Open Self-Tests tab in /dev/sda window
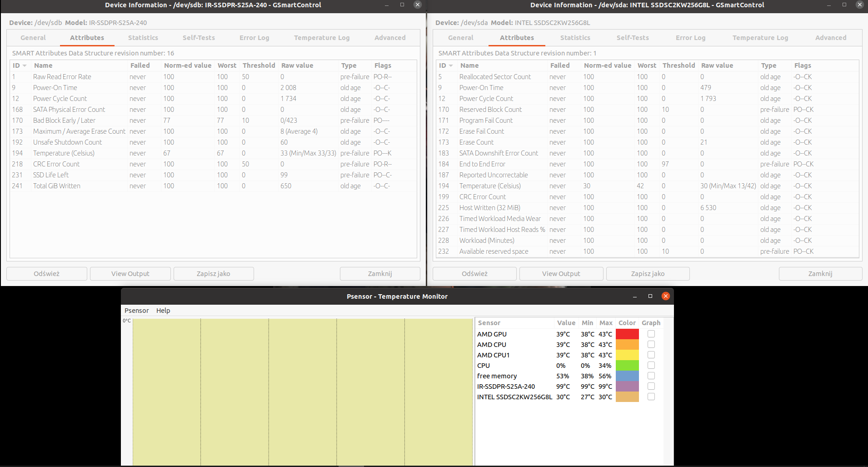Viewport: 868px width, 467px height. [x=633, y=38]
